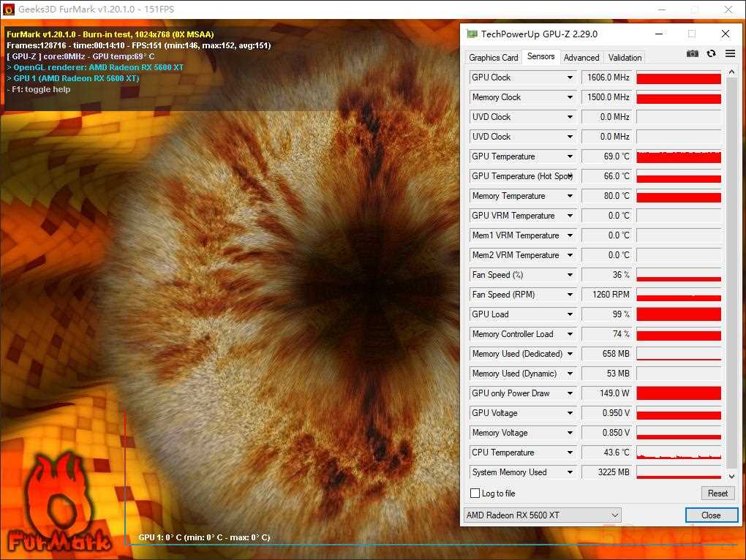This screenshot has height=560, width=746.
Task: Minimize the GPU-Z window
Action: pos(659,34)
